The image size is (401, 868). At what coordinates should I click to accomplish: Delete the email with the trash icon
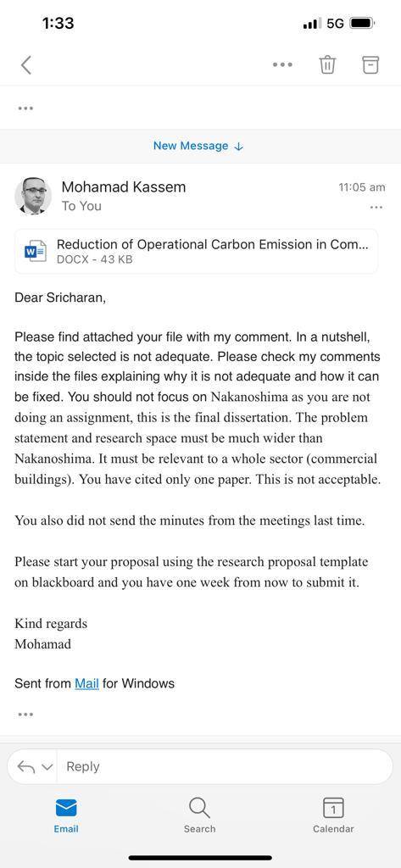(327, 64)
